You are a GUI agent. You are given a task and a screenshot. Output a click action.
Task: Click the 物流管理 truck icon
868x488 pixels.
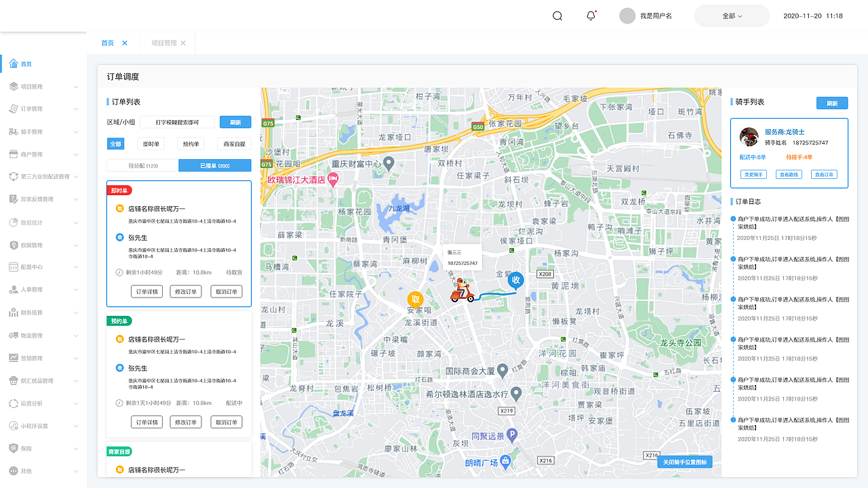tap(14, 335)
